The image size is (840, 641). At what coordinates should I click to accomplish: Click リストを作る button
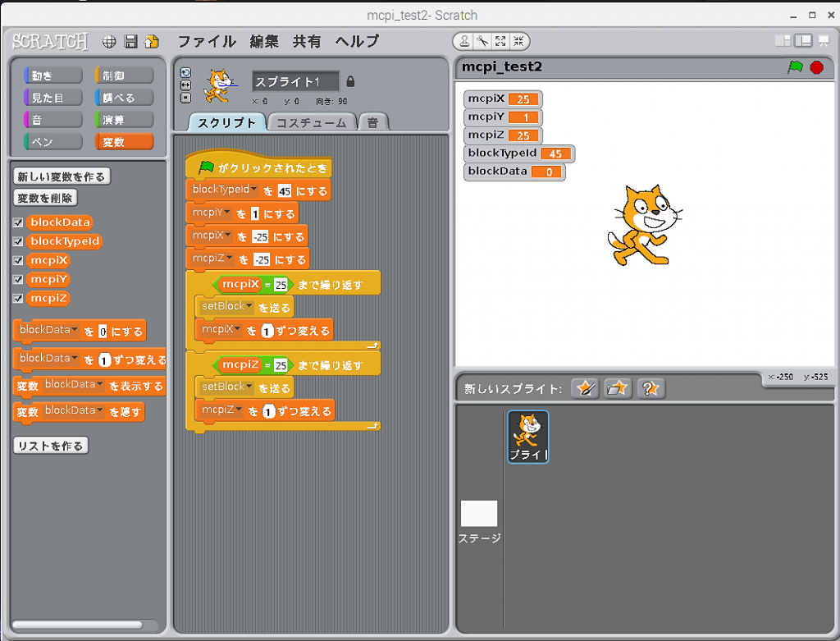pos(50,446)
